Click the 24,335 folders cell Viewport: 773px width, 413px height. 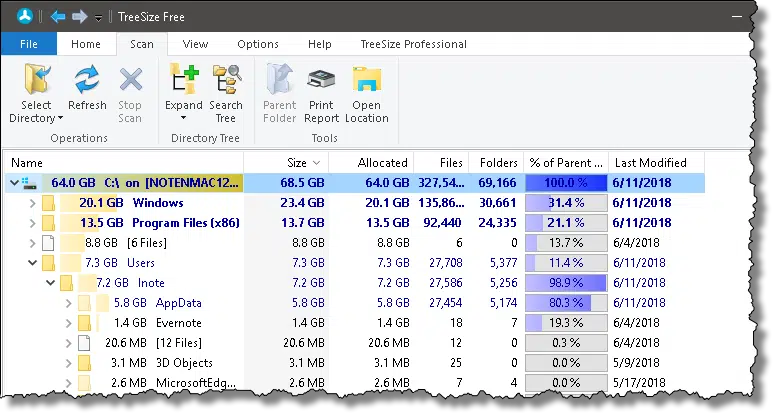[497, 223]
